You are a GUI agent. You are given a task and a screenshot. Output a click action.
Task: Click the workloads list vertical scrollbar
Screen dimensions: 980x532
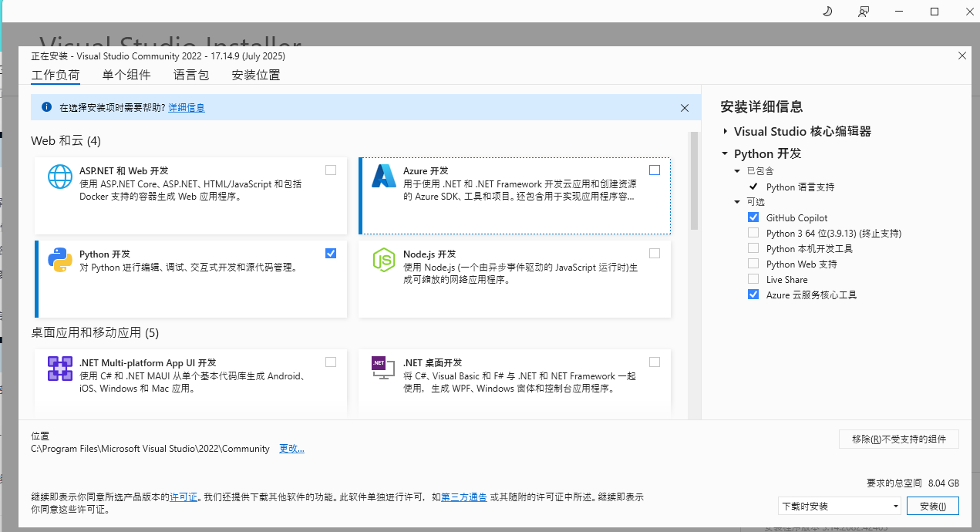pos(694,181)
